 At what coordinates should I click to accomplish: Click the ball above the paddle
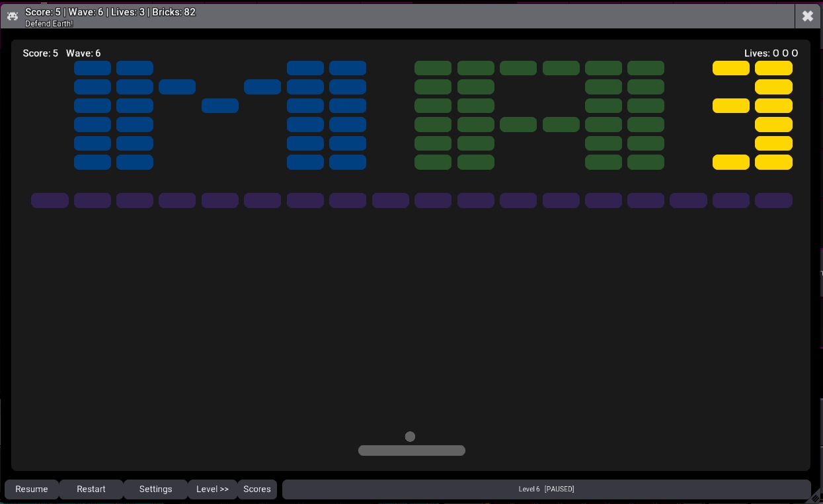coord(410,437)
